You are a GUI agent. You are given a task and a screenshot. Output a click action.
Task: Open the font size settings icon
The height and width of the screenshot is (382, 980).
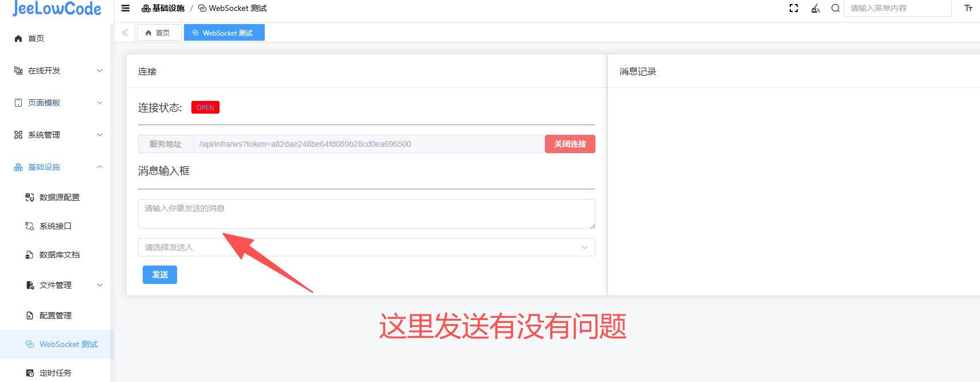tap(968, 8)
